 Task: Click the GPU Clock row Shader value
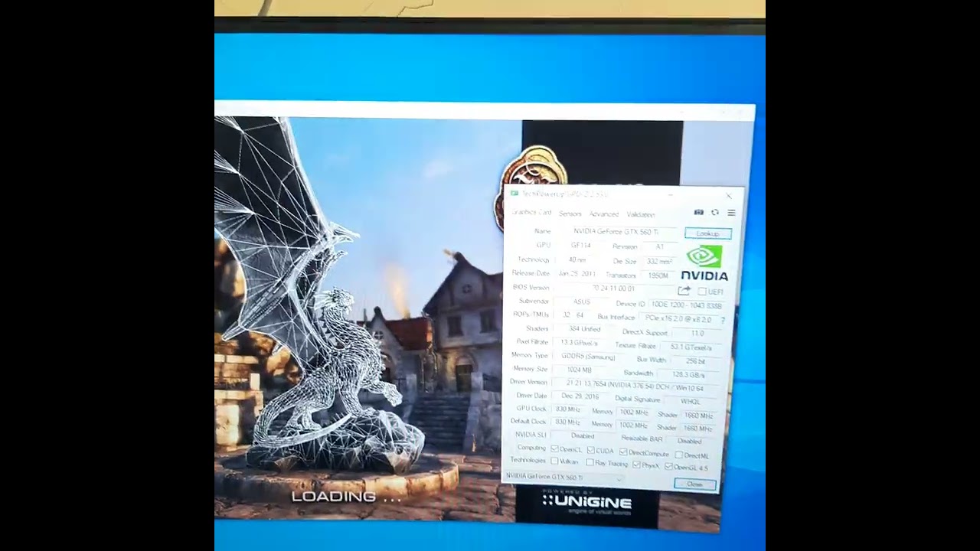coord(698,416)
